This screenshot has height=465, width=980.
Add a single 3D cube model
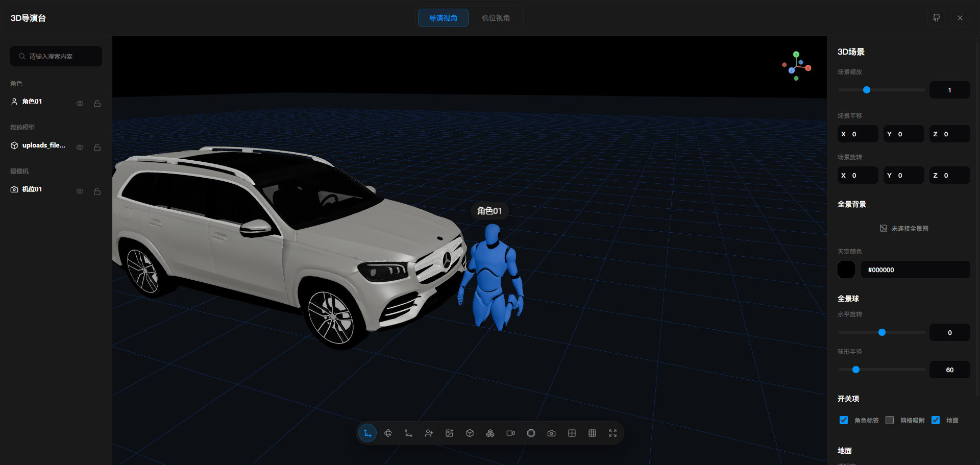point(470,433)
